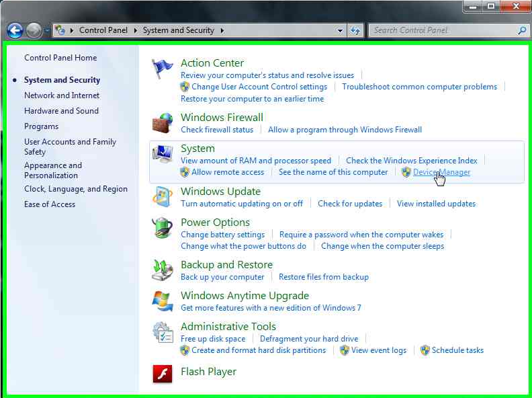Review your computer's status and resolve issues
The width and height of the screenshot is (532, 398).
tap(267, 75)
